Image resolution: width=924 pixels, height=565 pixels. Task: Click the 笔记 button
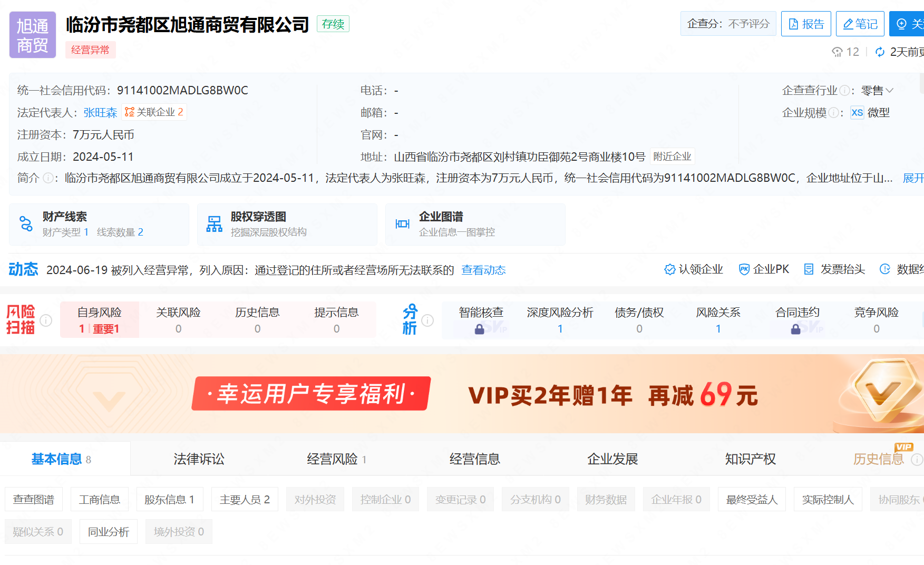pos(860,24)
